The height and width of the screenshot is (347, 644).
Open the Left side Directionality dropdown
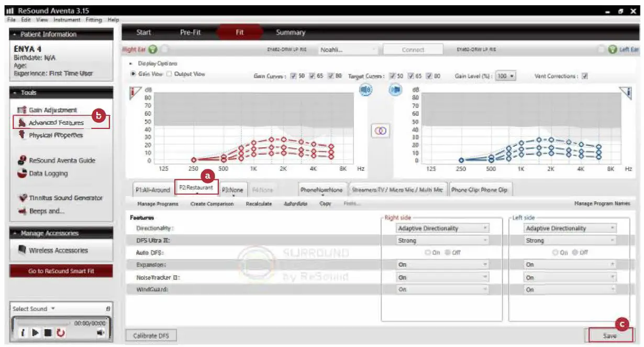tap(570, 229)
